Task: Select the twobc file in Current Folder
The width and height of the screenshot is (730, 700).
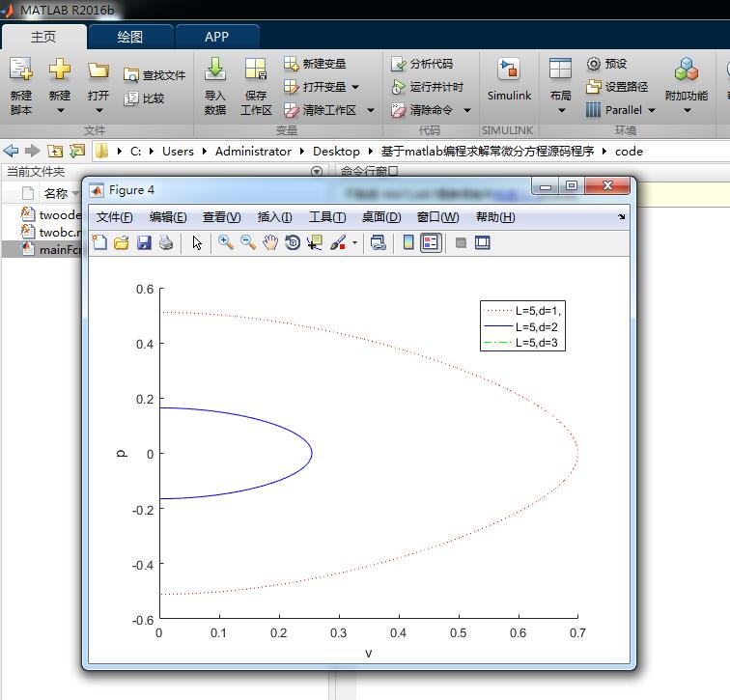Action: pos(50,232)
